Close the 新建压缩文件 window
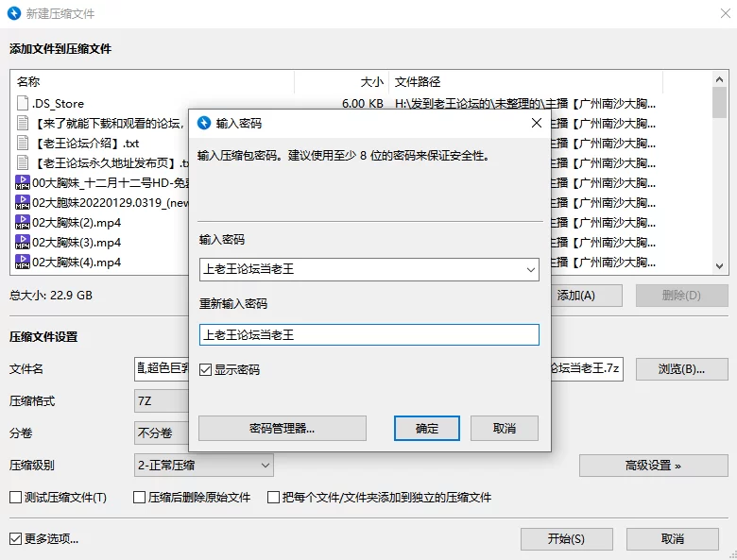This screenshot has width=737, height=560. tap(726, 13)
